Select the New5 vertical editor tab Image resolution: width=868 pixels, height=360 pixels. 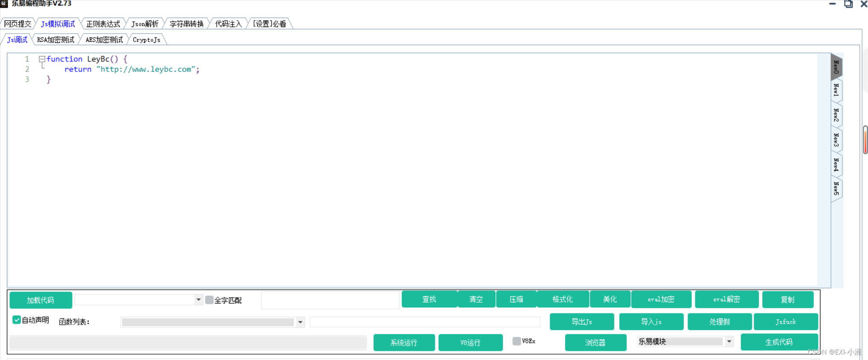836,189
